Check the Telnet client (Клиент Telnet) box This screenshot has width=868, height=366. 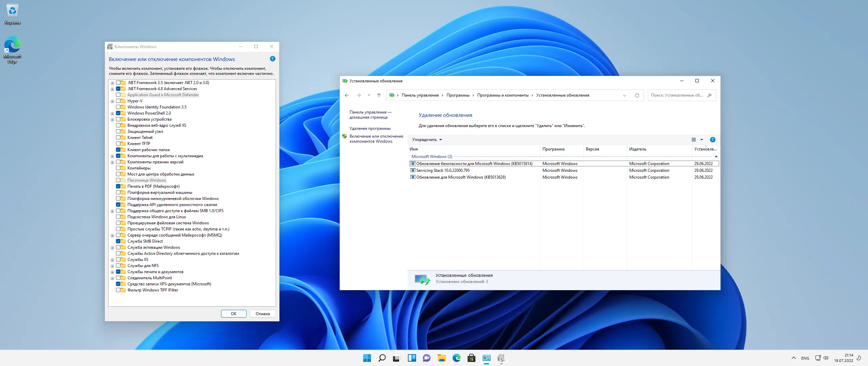(x=118, y=138)
